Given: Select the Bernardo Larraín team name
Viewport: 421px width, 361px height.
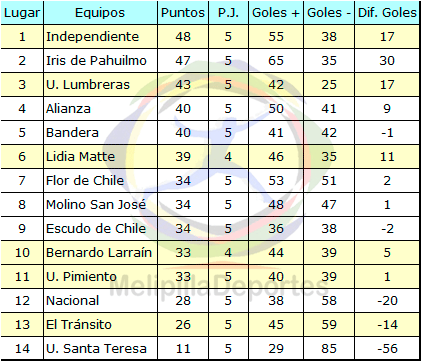Looking at the screenshot, I should [x=99, y=252].
